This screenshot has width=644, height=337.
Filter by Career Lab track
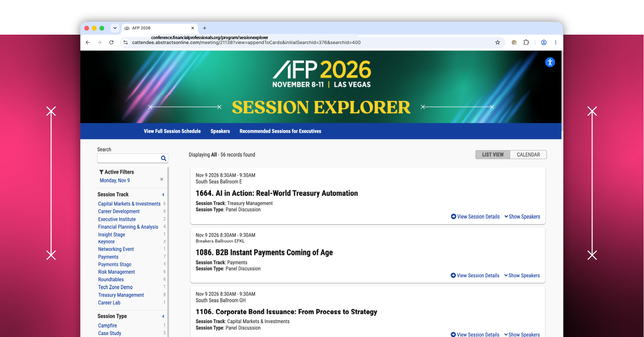pyautogui.click(x=109, y=303)
